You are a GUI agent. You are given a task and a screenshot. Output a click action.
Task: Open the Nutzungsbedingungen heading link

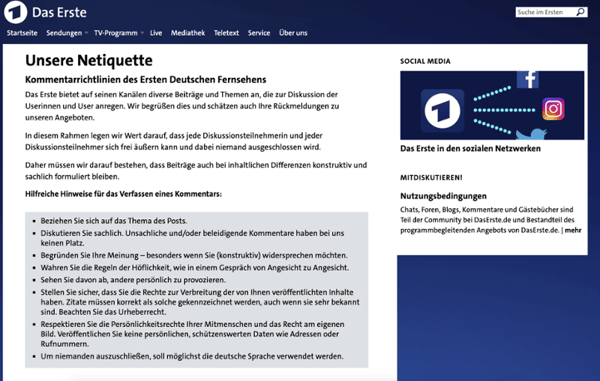coord(443,196)
